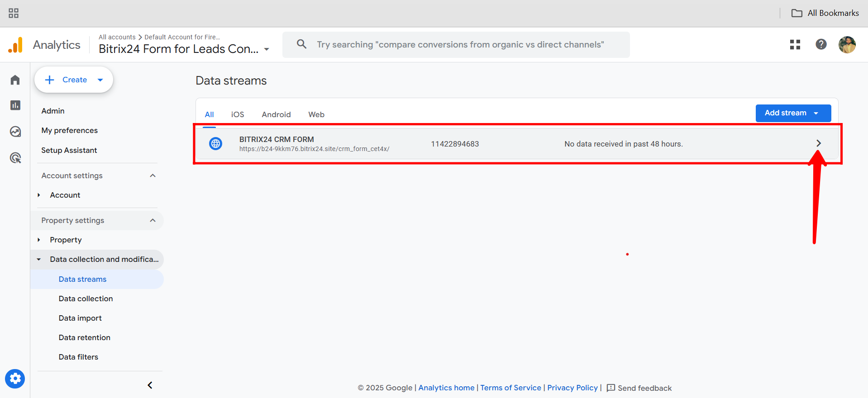868x398 pixels.
Task: Select the All streams tab
Action: tap(209, 114)
